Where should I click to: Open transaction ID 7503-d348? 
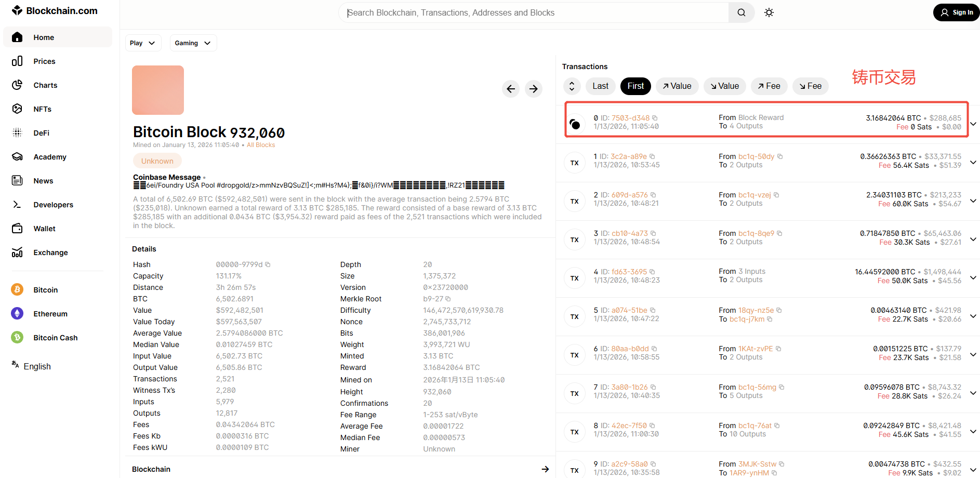[x=630, y=118]
